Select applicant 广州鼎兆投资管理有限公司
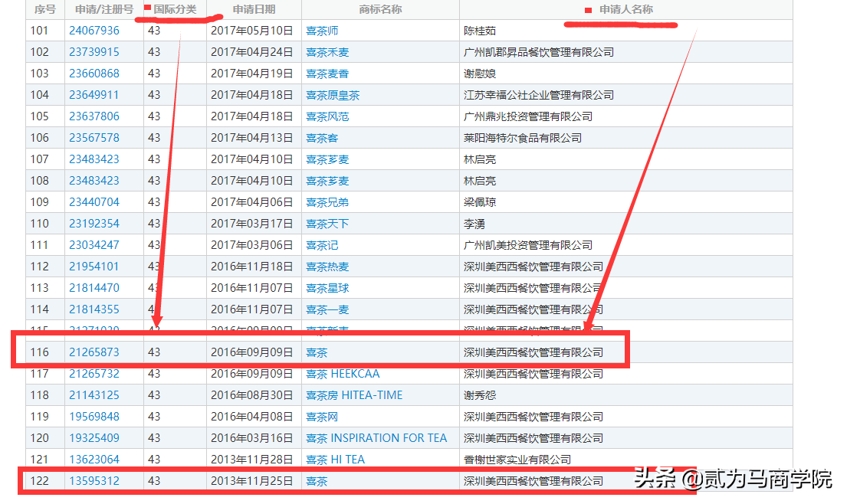The height and width of the screenshot is (504, 847). [528, 116]
